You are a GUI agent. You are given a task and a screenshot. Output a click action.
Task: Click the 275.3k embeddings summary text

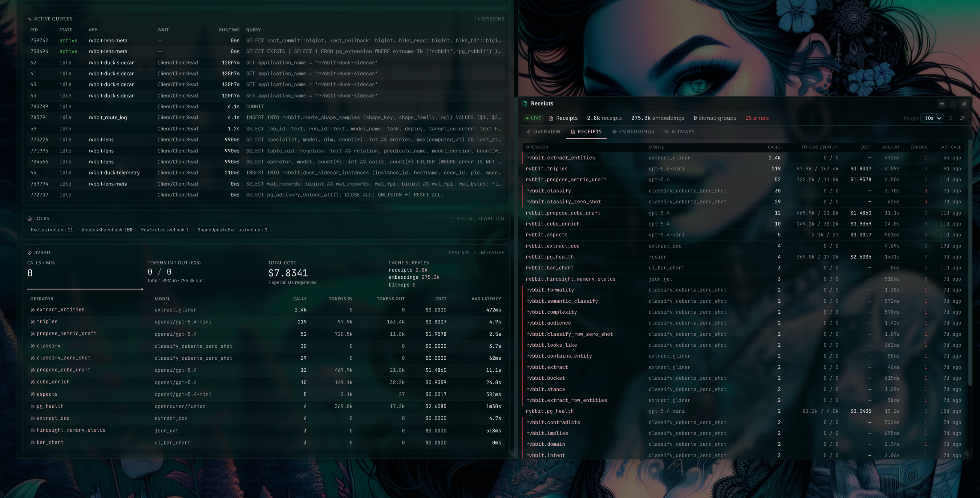click(657, 118)
